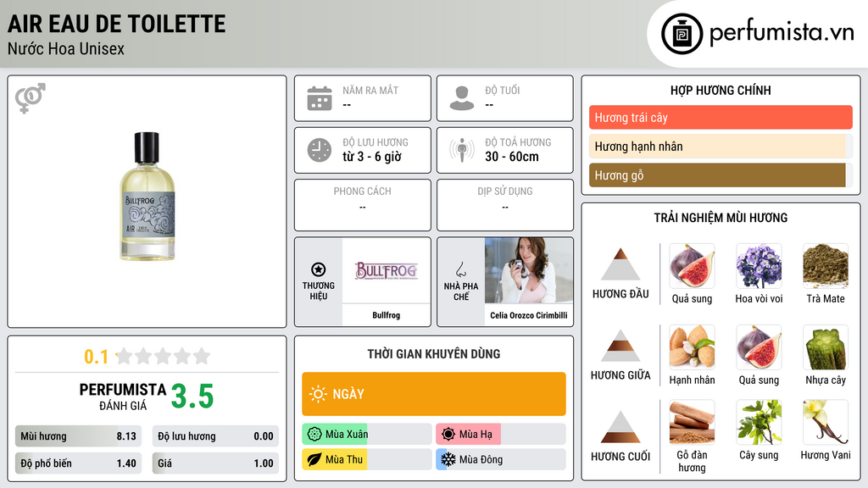Click the Hương đầu pyramid icon
The height and width of the screenshot is (488, 868).
coord(620,264)
